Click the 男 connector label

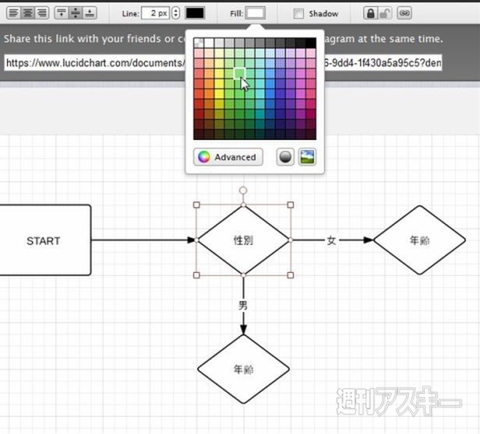pyautogui.click(x=243, y=305)
